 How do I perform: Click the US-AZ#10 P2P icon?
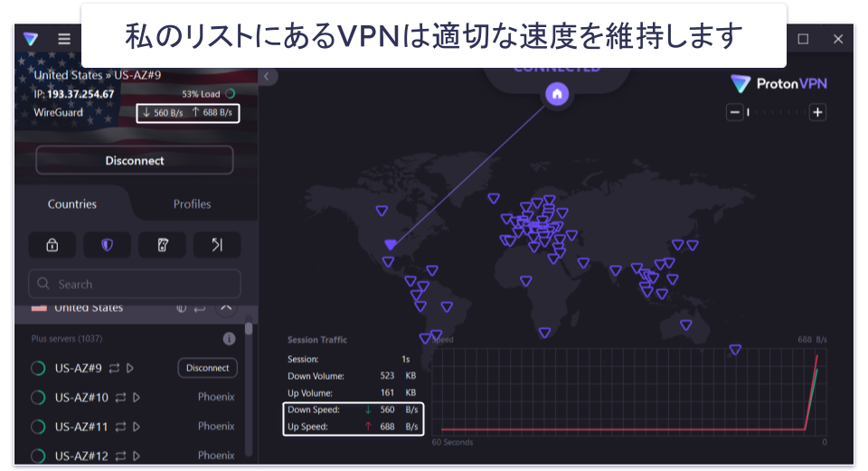click(120, 398)
